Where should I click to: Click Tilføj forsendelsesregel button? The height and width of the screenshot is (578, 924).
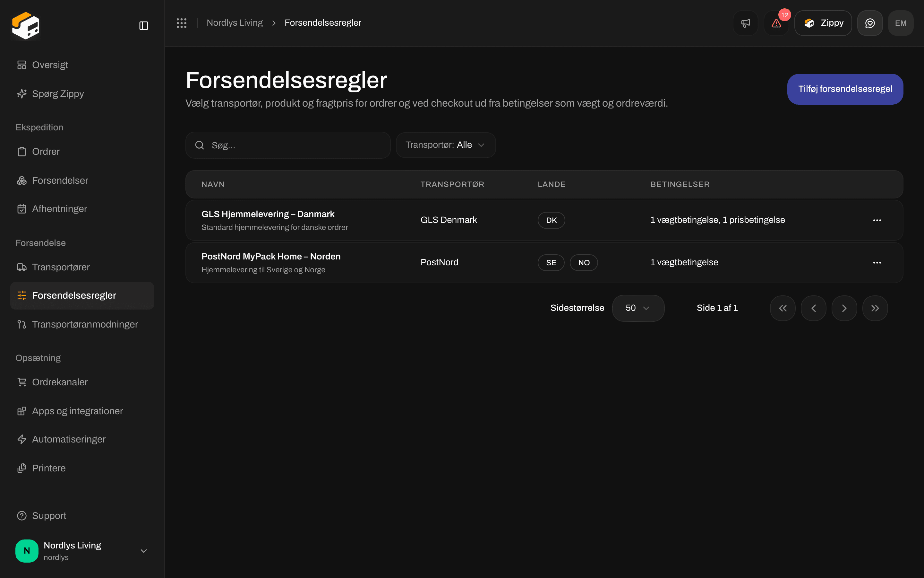pyautogui.click(x=845, y=89)
